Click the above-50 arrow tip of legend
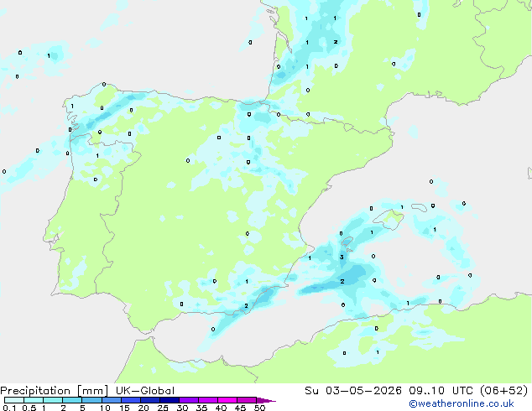The height and width of the screenshot is (411, 532). coord(266,400)
